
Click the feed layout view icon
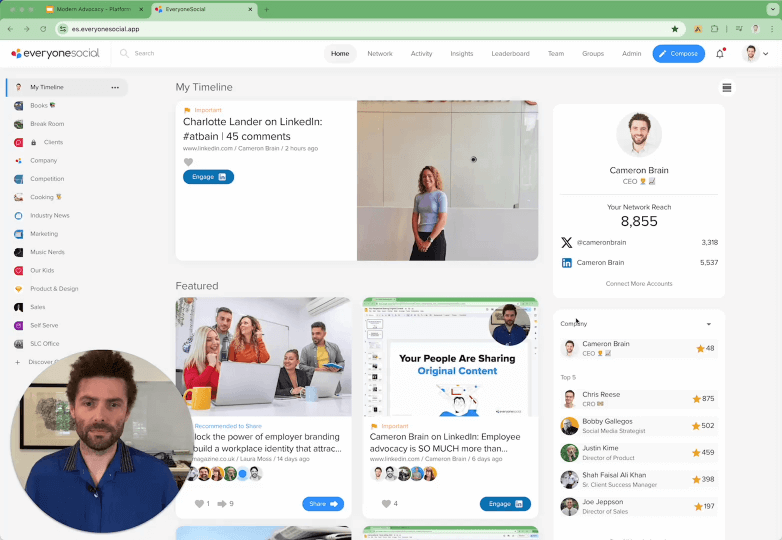coord(726,88)
